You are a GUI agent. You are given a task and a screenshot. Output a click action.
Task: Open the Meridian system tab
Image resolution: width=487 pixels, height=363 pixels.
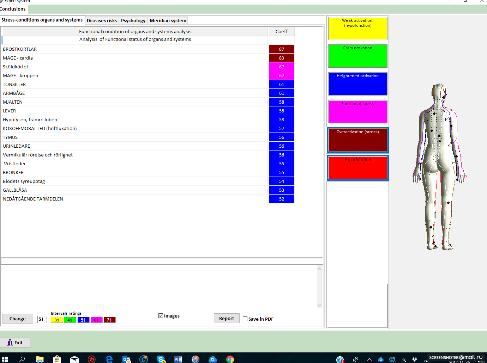click(x=168, y=21)
